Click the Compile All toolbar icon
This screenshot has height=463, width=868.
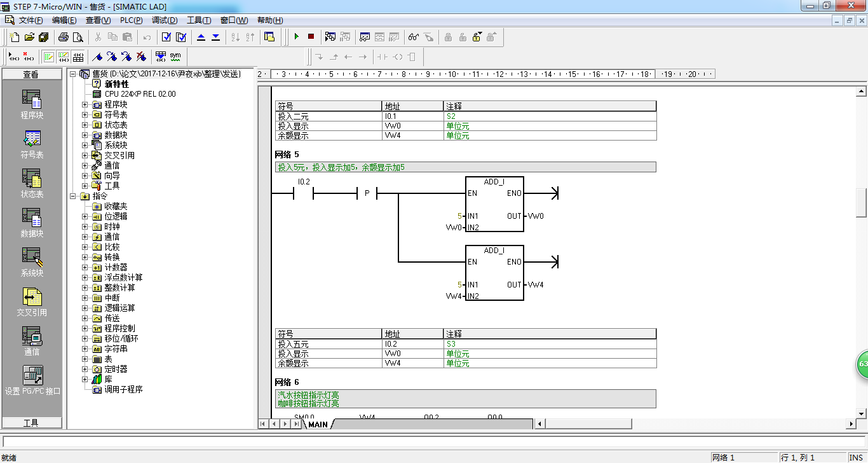(x=181, y=37)
